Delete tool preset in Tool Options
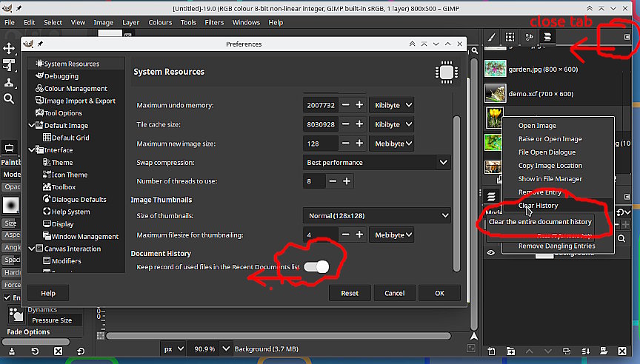640x364 pixels. point(58,351)
